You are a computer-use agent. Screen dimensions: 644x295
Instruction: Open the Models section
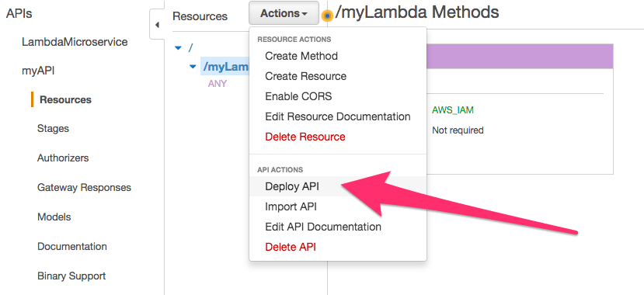pyautogui.click(x=54, y=217)
